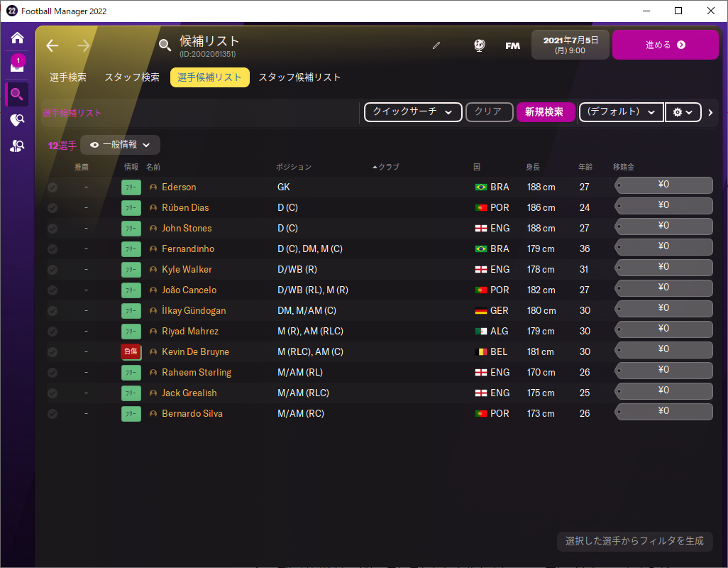Click the ¥0 transfer value bar for Jack Grealish

pos(664,390)
